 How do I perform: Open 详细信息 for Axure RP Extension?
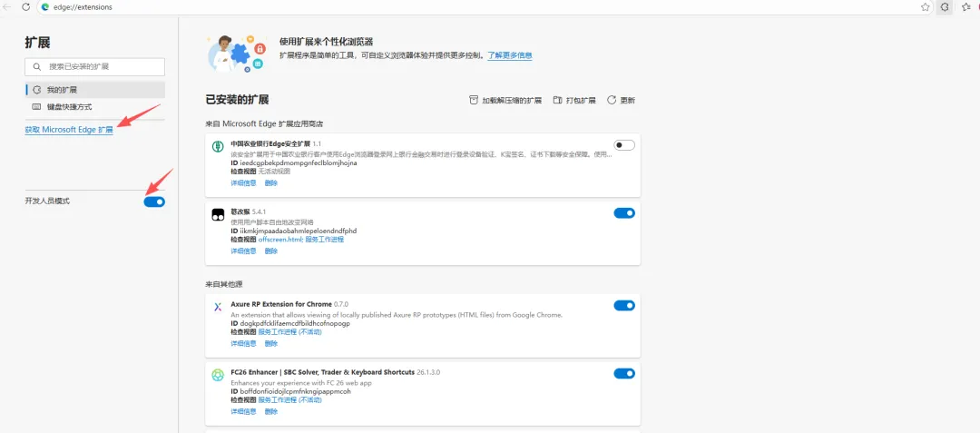(244, 344)
